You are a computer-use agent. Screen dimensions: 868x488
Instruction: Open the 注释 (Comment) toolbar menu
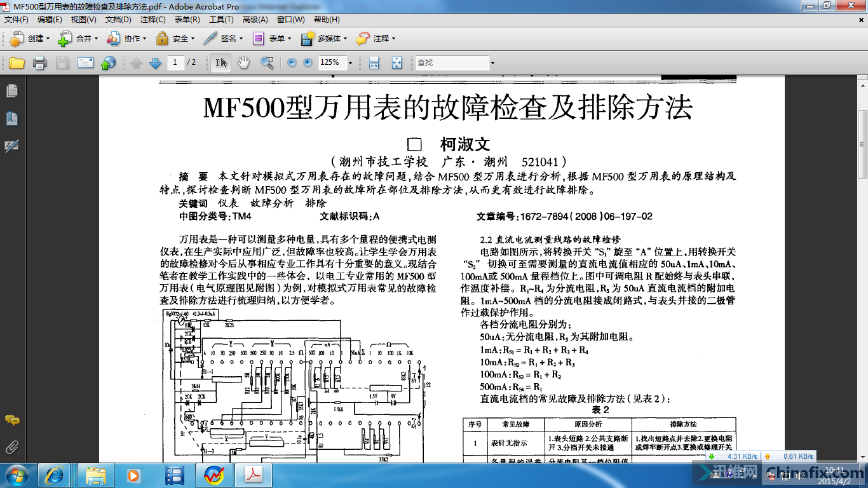coord(376,39)
